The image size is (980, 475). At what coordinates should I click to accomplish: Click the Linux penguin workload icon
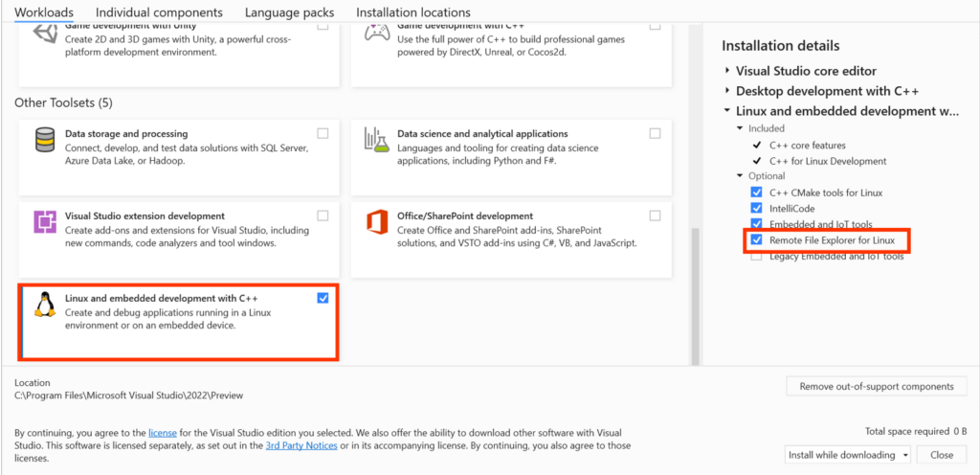coord(43,305)
